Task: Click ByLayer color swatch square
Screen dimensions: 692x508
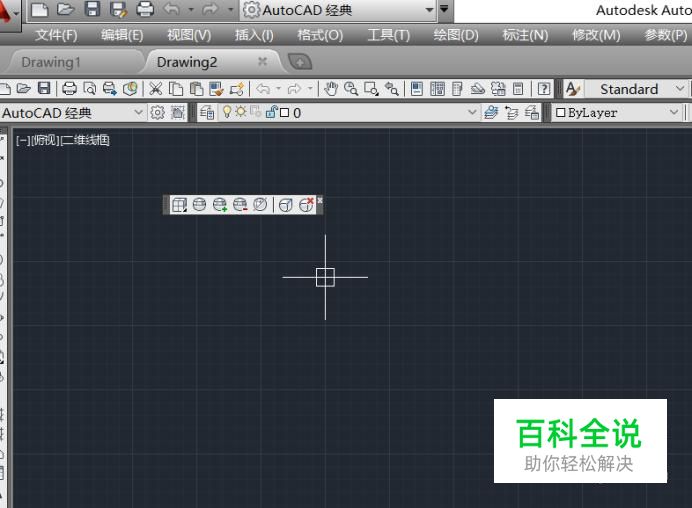Action: click(x=560, y=113)
